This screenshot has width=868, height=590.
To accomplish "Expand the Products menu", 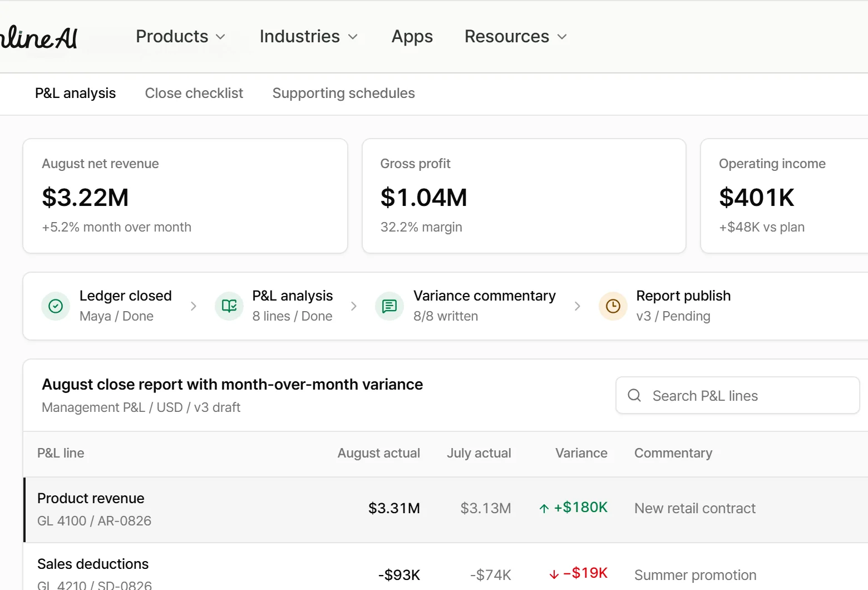I will 181,36.
